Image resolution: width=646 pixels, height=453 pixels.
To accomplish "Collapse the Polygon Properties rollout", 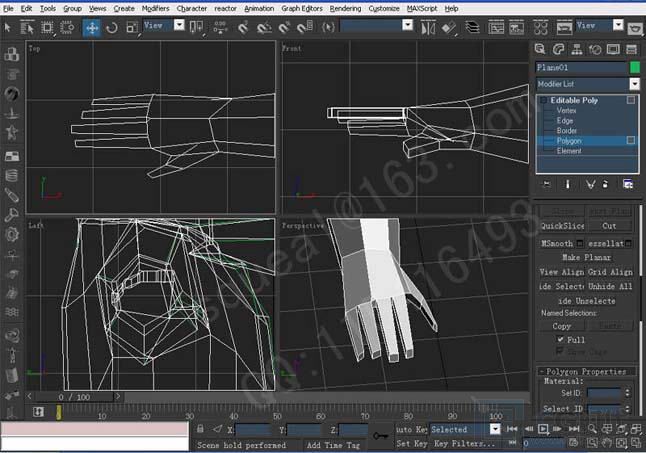I will click(x=587, y=371).
